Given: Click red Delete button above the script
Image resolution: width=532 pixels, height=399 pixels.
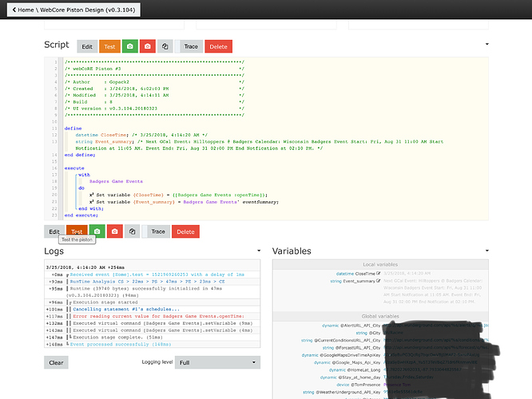Looking at the screenshot, I should 219,46.
